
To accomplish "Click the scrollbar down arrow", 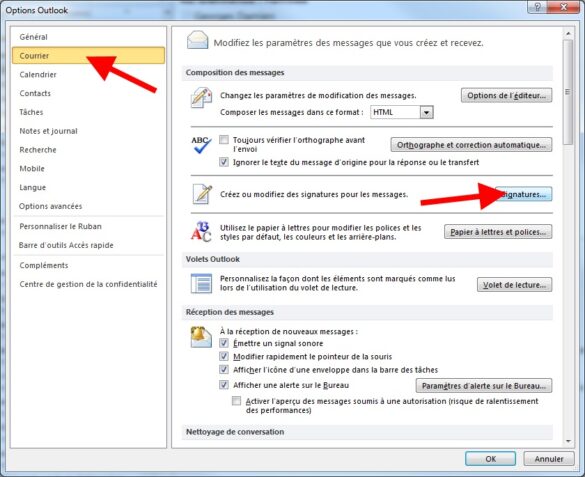I will pos(568,441).
